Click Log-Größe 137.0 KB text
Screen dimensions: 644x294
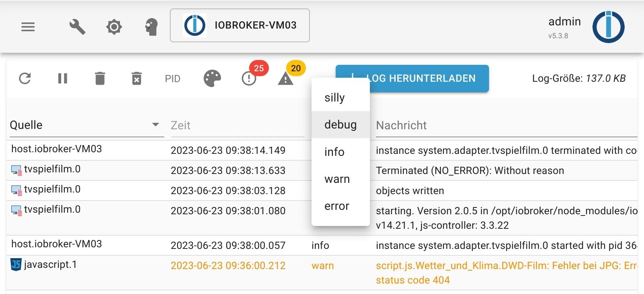tap(579, 79)
